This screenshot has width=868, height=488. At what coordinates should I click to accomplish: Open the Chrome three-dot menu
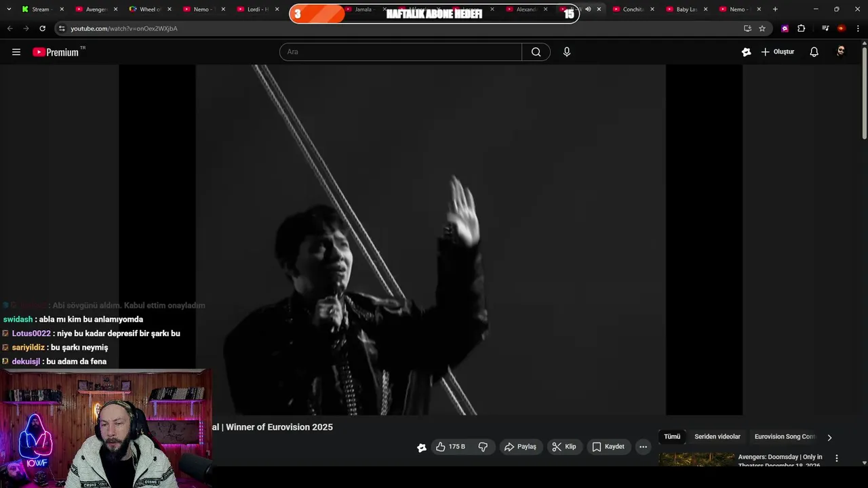coord(858,28)
